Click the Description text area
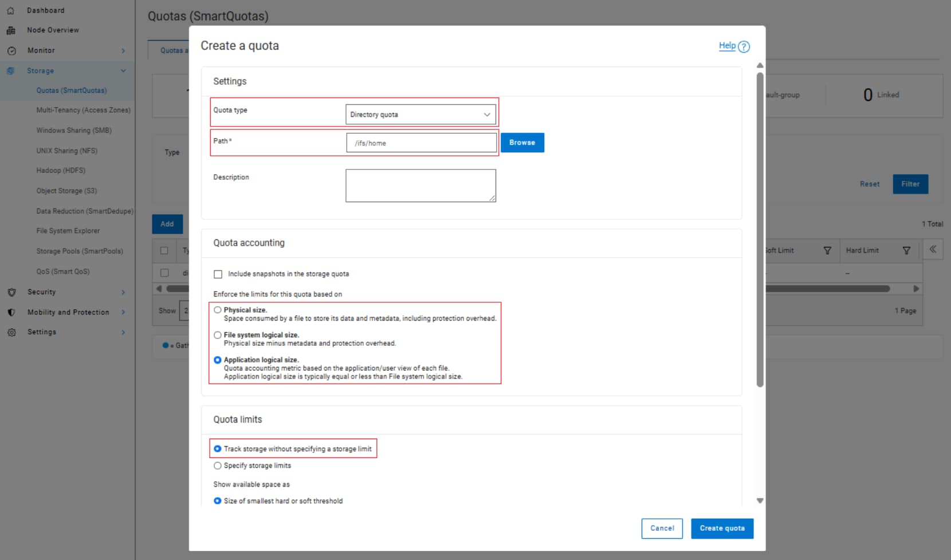This screenshot has height=560, width=951. [x=421, y=186]
